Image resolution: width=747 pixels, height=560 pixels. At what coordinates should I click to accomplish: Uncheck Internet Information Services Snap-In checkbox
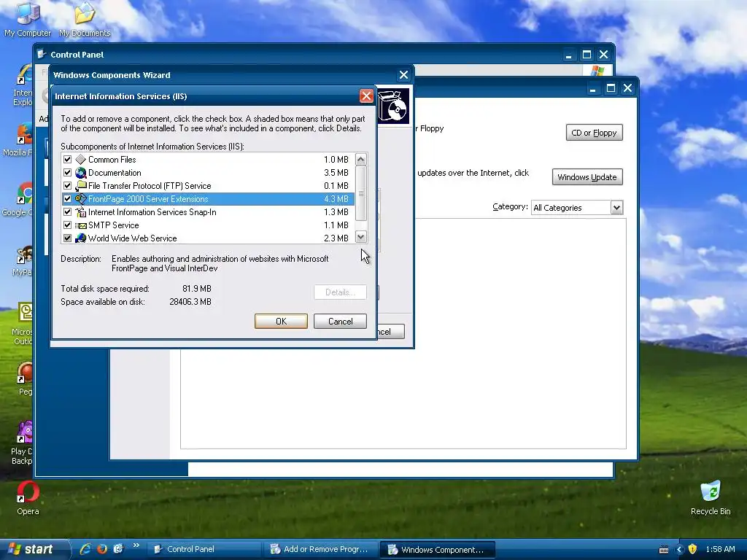point(67,212)
